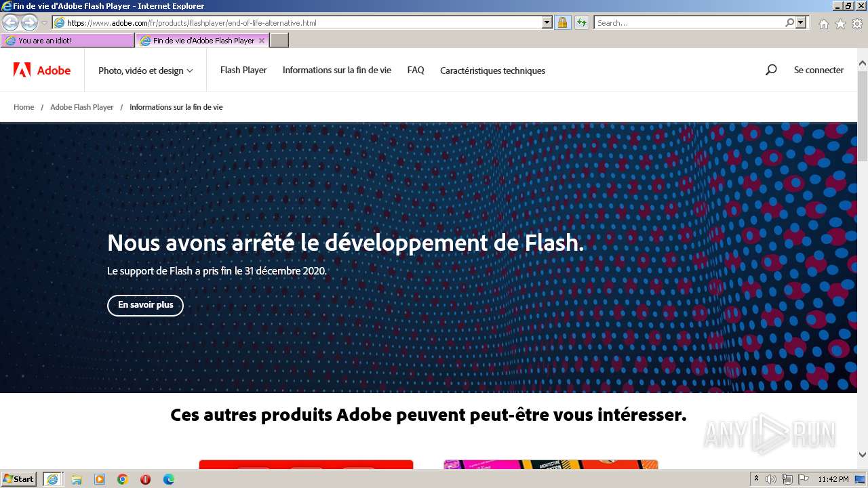Open the File Explorer taskbar icon
Image resolution: width=868 pixels, height=488 pixels.
77,479
